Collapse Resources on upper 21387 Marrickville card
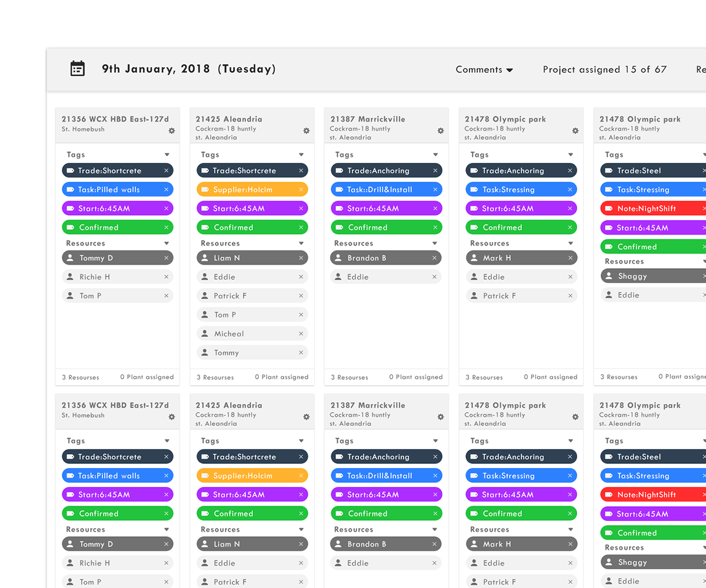This screenshot has width=706, height=588. (435, 243)
